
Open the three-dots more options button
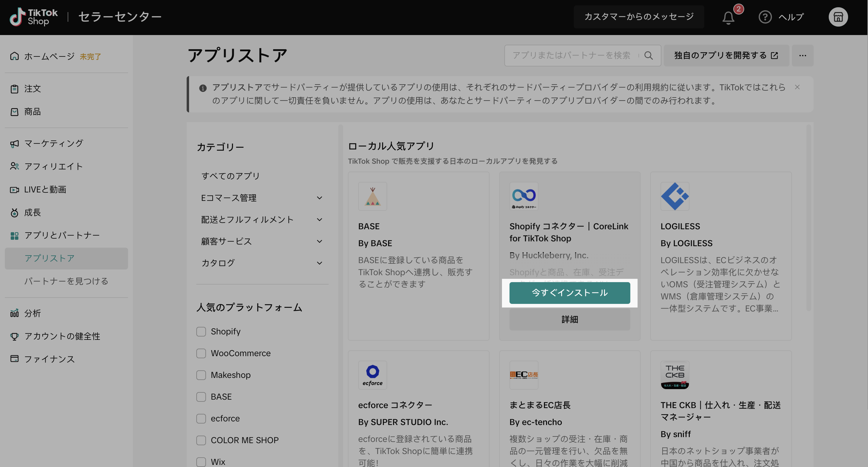point(802,56)
